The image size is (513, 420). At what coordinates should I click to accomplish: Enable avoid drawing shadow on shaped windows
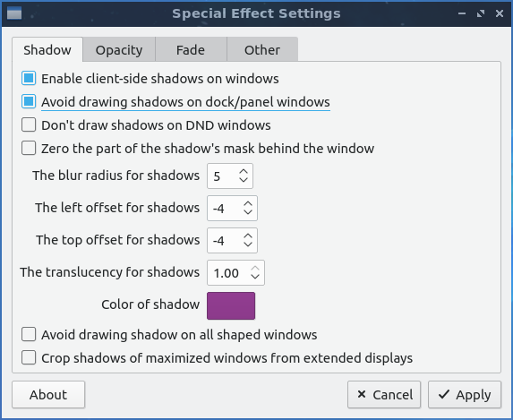coord(29,335)
